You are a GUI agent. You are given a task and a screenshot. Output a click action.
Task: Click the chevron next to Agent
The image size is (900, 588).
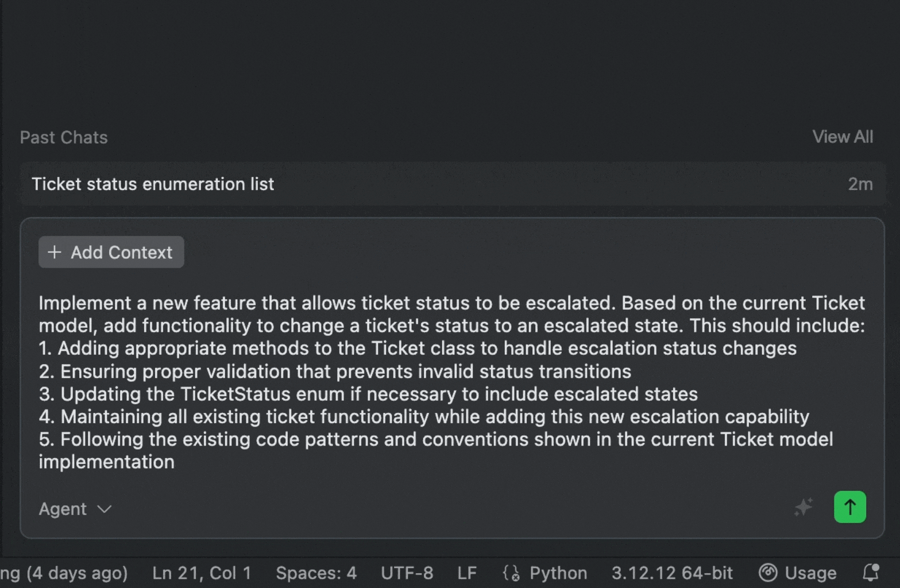pos(105,509)
